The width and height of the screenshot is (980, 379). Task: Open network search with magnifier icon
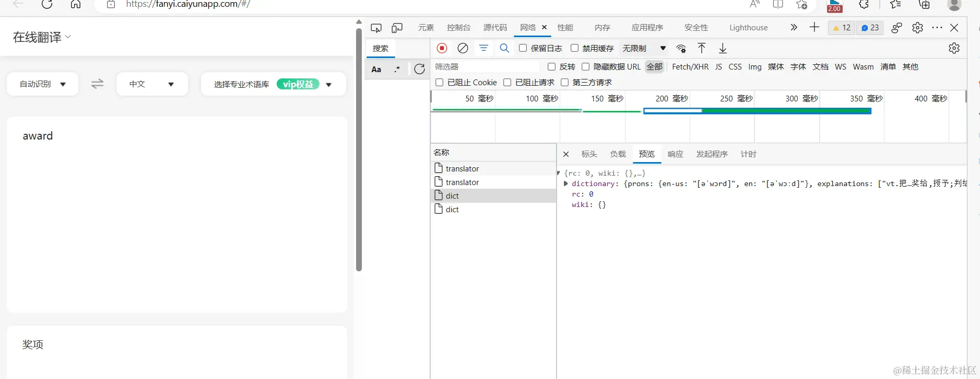504,48
